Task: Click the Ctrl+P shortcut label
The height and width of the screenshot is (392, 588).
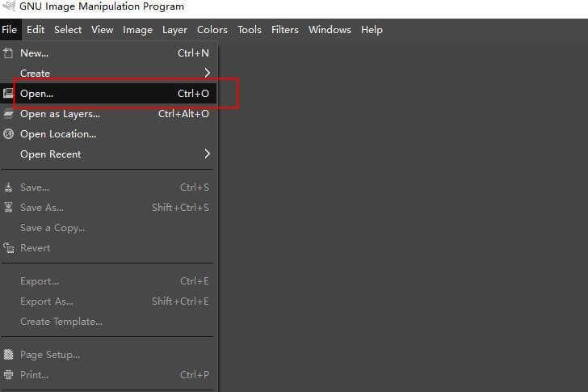Action: (194, 375)
